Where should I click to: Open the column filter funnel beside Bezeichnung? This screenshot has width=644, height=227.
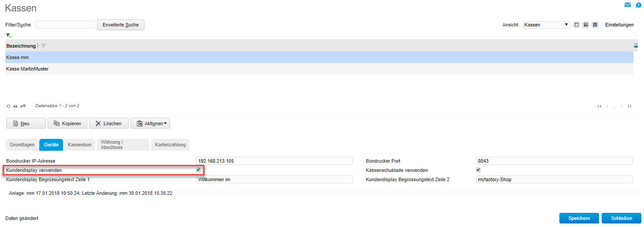click(44, 45)
